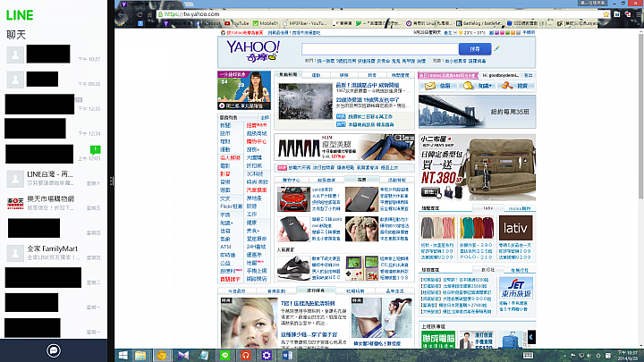Select the 購物中心 shopping tab
The height and width of the screenshot is (362, 644).
click(292, 180)
